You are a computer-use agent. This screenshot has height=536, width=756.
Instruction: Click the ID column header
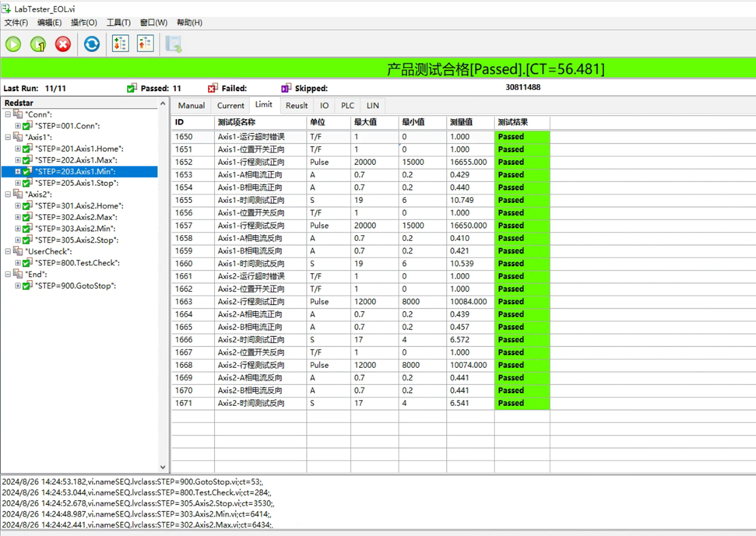tap(193, 122)
